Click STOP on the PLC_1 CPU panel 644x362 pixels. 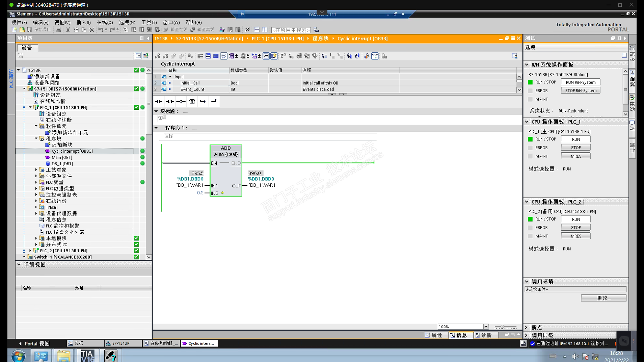[x=576, y=148]
